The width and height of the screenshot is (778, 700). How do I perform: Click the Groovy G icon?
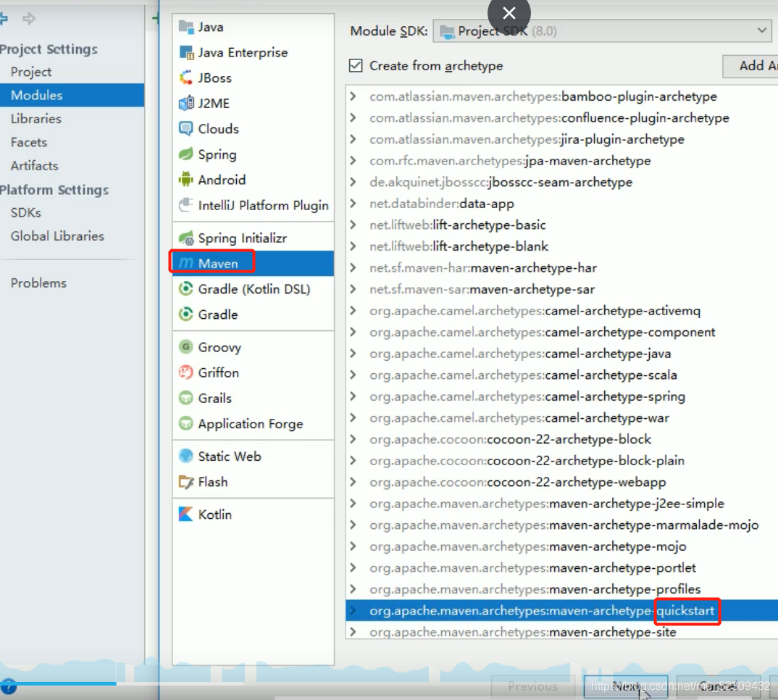[186, 347]
